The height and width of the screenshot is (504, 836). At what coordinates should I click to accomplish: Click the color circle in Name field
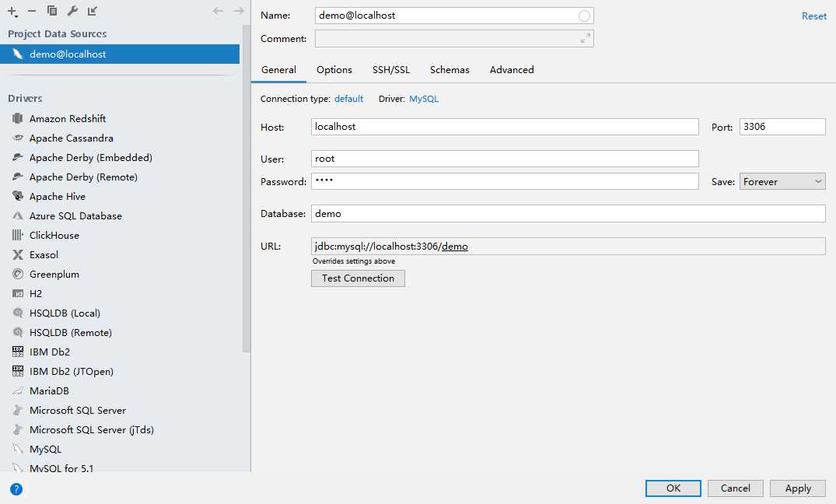point(584,16)
